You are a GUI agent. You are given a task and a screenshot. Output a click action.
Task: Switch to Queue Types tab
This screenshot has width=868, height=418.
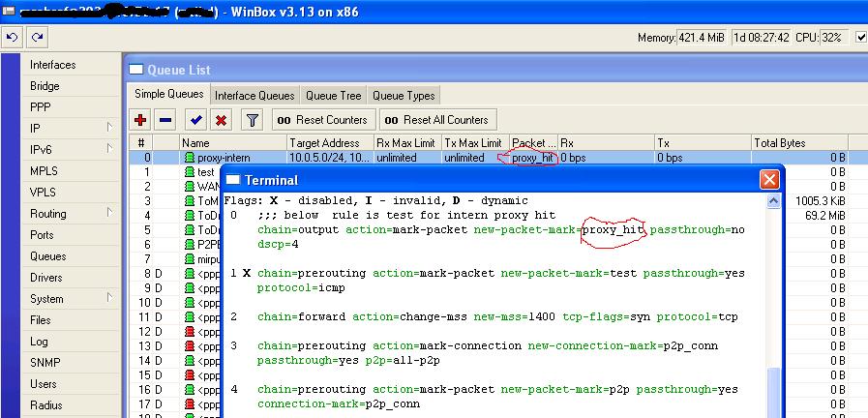click(x=404, y=96)
